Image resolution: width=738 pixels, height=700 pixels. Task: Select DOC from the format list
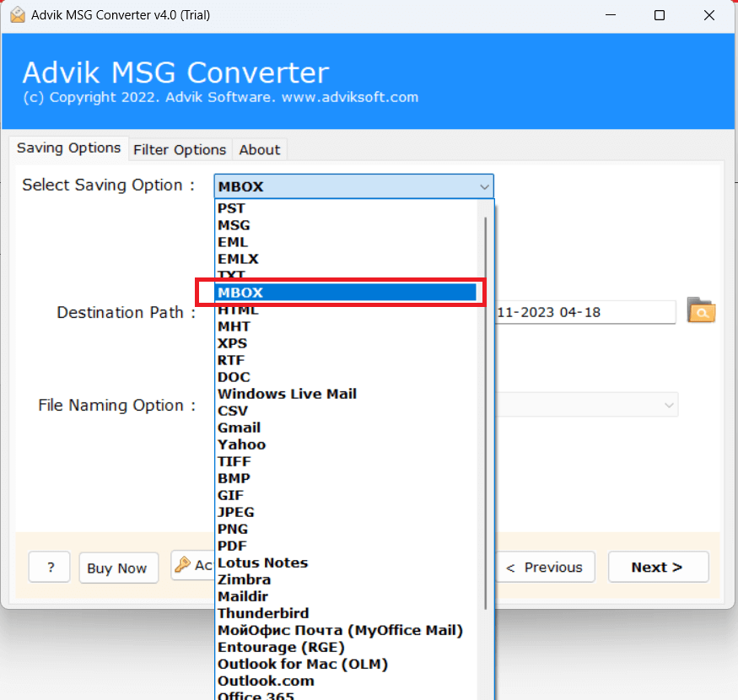347,377
